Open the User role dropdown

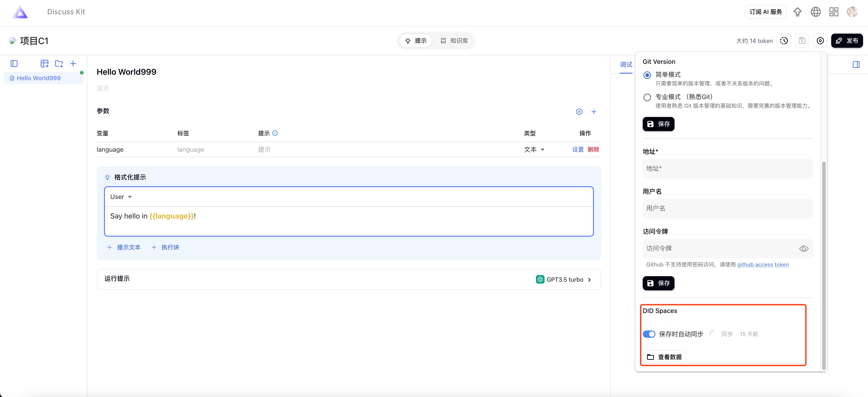click(x=121, y=197)
